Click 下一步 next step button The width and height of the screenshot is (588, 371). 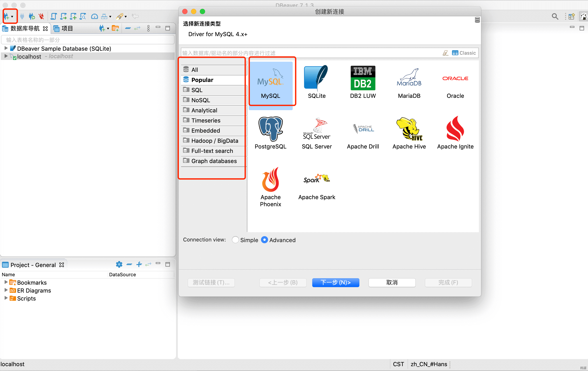[335, 282]
